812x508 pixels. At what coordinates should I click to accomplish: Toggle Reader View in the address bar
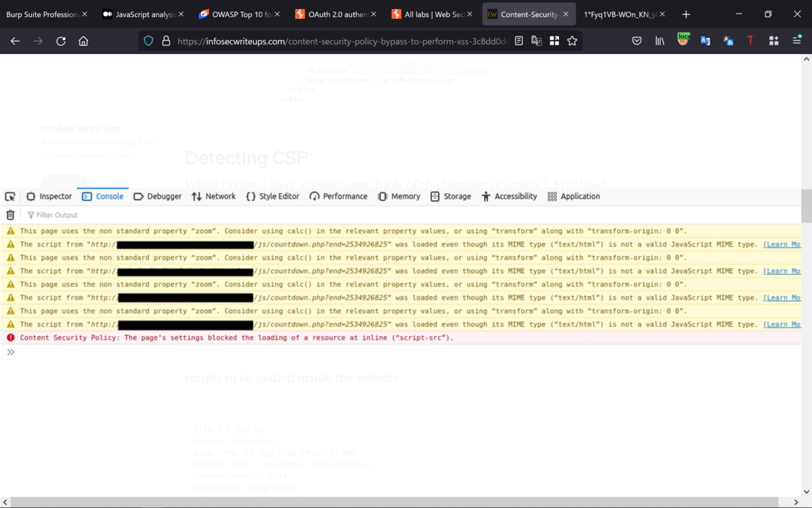tap(519, 41)
